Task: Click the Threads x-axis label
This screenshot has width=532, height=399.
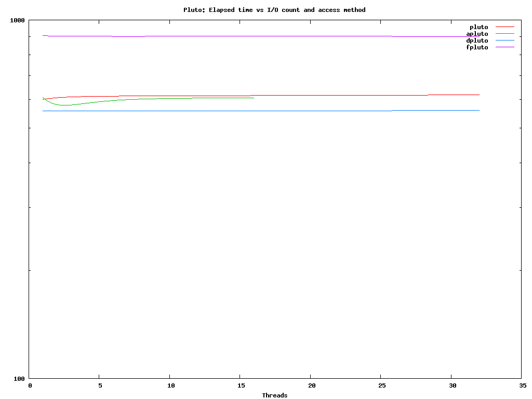Action: click(274, 395)
